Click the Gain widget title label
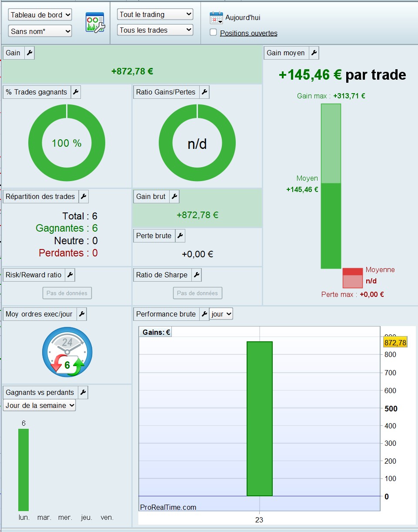418x532 pixels. pyautogui.click(x=13, y=53)
